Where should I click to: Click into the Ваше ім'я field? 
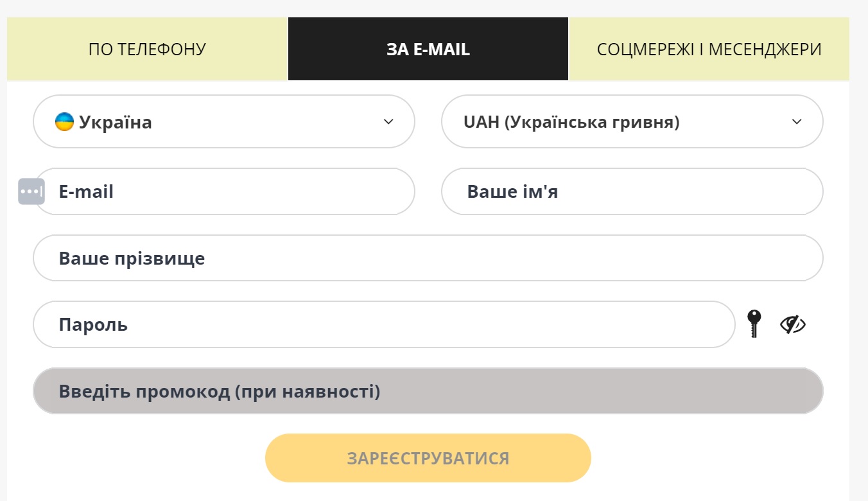tap(632, 191)
